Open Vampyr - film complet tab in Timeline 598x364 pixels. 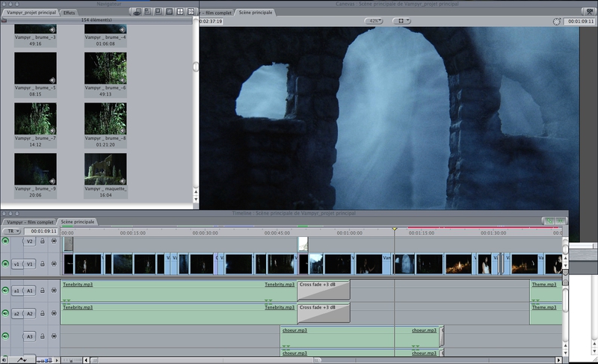[x=30, y=222]
